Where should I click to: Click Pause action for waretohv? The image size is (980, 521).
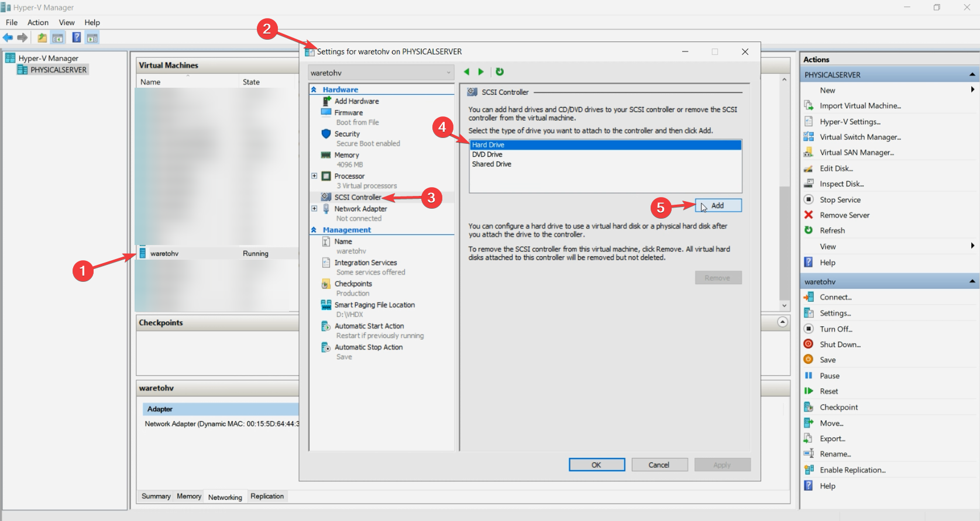[x=829, y=375]
